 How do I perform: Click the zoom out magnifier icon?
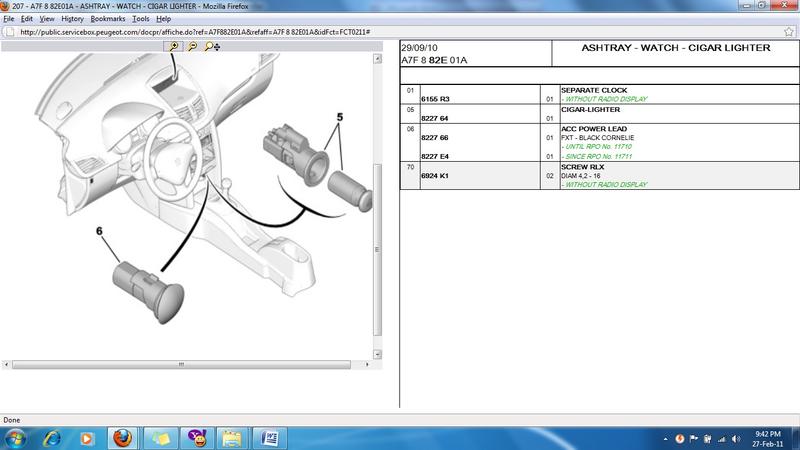click(x=192, y=46)
